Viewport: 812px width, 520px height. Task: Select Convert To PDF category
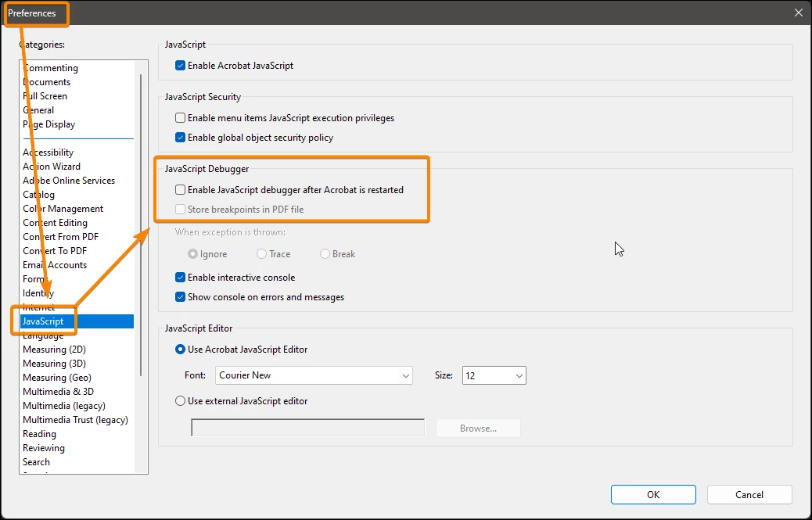click(x=55, y=250)
